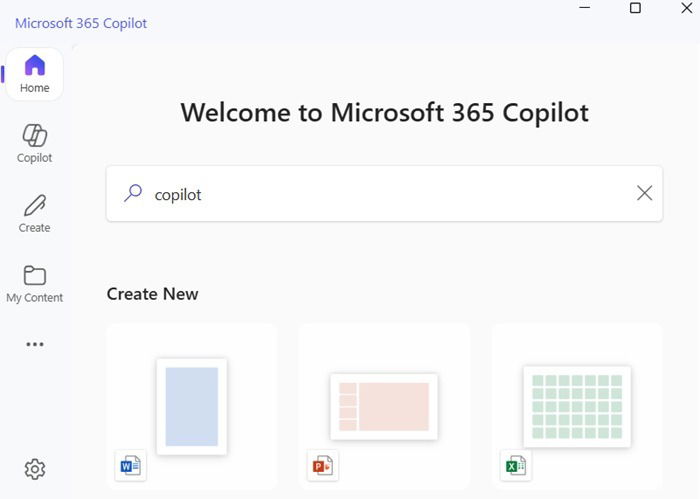The image size is (700, 499).
Task: Show more apps via three-dot icon
Action: (x=34, y=344)
